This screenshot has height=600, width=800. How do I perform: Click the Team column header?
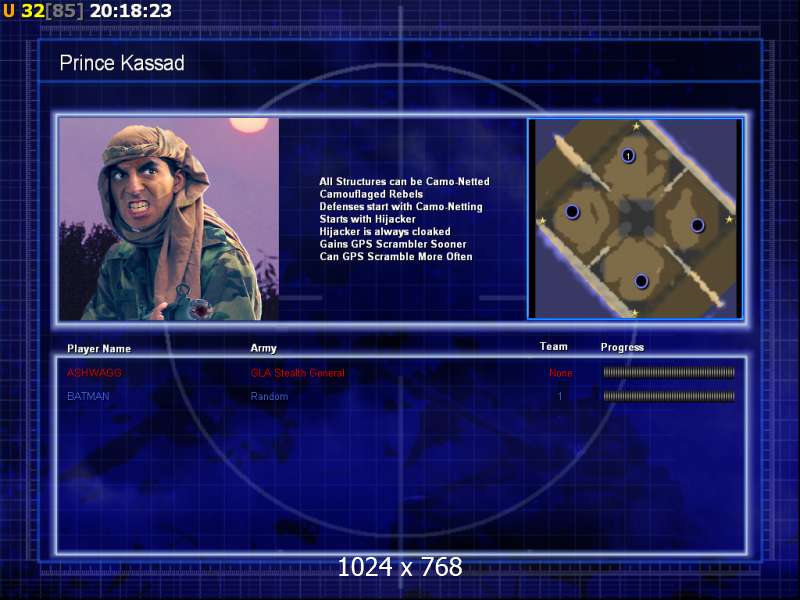[x=554, y=346]
